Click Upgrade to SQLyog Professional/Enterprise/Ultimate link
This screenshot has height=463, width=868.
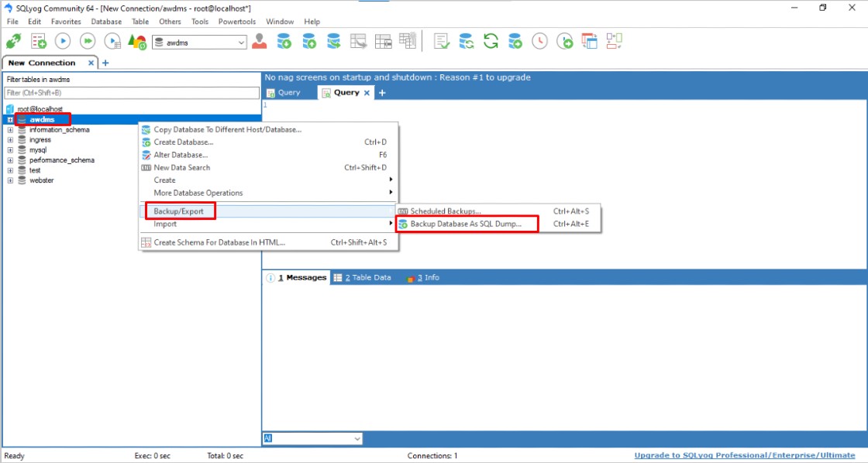click(x=745, y=455)
